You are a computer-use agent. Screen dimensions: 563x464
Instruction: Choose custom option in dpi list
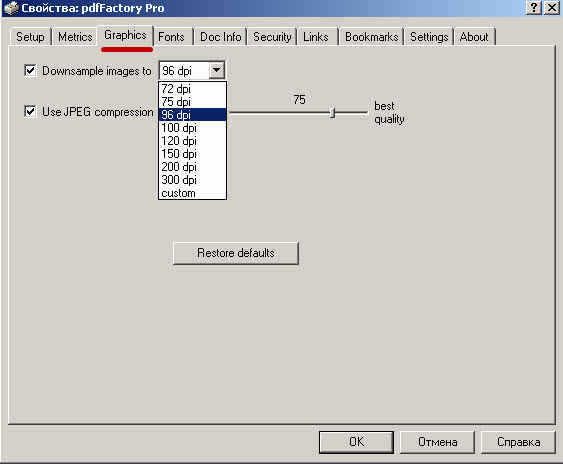pos(192,193)
